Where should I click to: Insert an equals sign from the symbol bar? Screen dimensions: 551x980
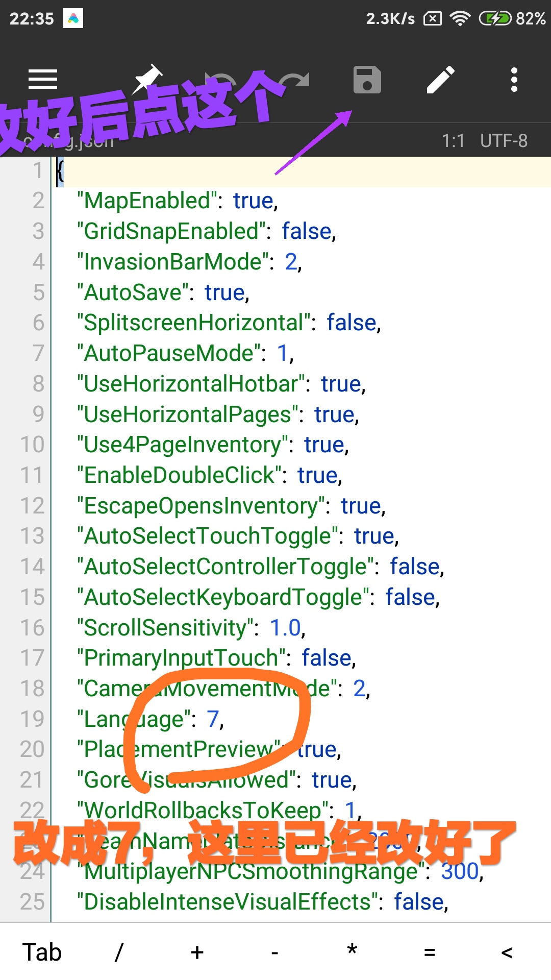430,952
